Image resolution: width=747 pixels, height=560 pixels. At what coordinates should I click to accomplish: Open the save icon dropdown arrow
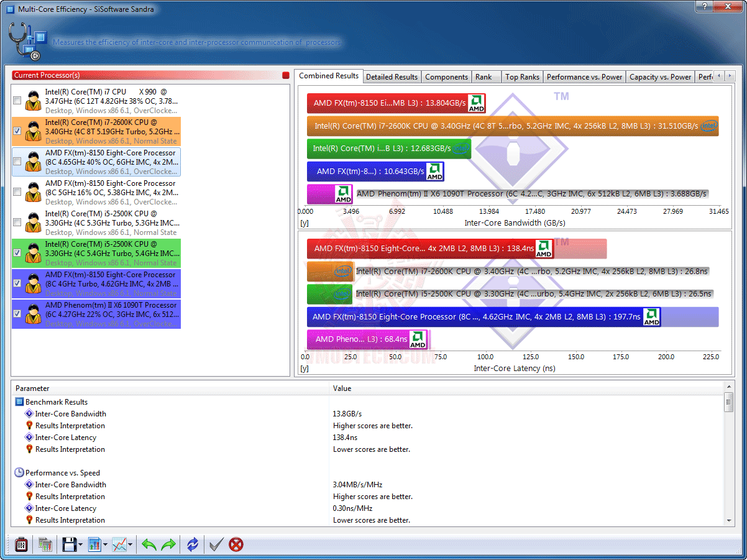click(80, 545)
